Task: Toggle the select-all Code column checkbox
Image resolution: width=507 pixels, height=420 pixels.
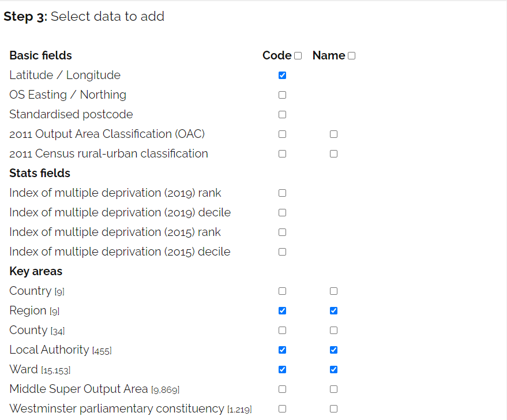Action: [x=298, y=56]
